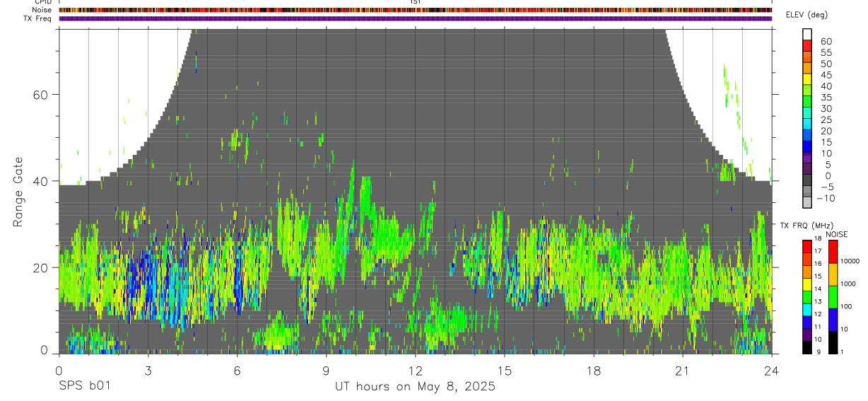Select the blue segment of the NOISE legend

point(833,320)
